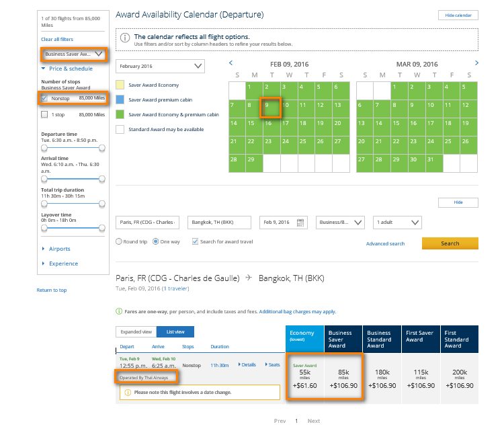Open the 1 adult travelers dropdown
The height and width of the screenshot is (437, 504).
pyautogui.click(x=397, y=223)
